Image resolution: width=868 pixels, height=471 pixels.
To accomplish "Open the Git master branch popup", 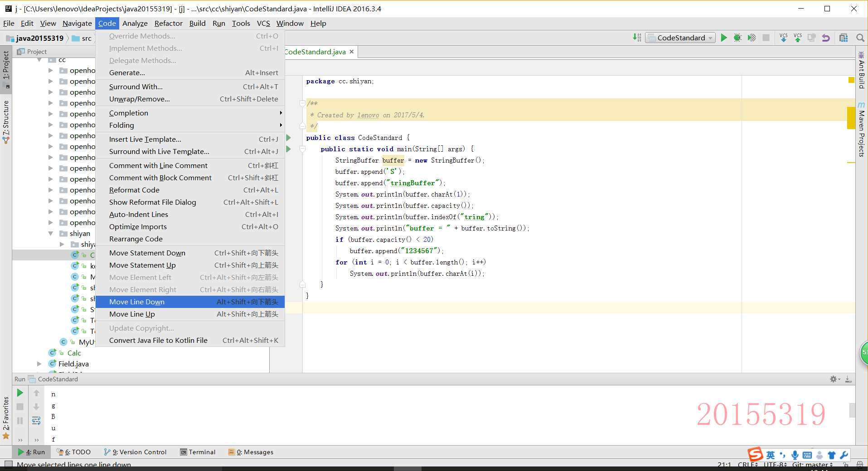I will coord(812,465).
